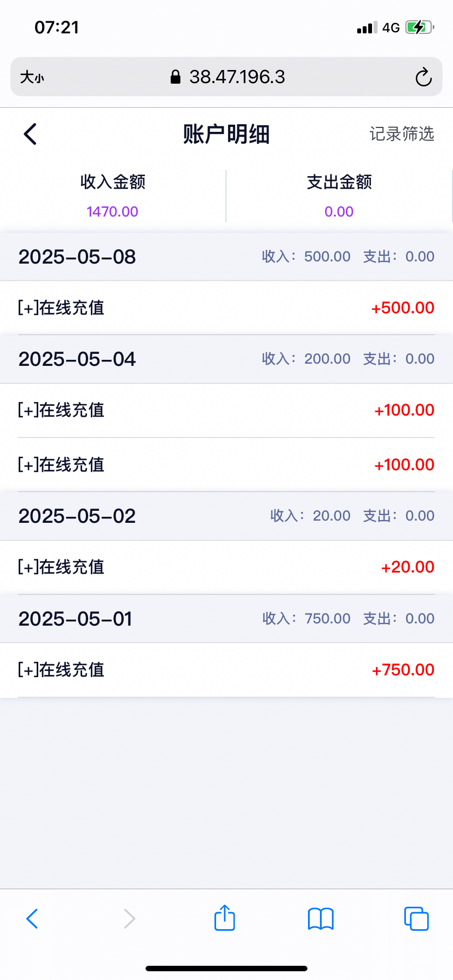Tap the Safari forward arrow
Screen dimensions: 453x980
(129, 919)
